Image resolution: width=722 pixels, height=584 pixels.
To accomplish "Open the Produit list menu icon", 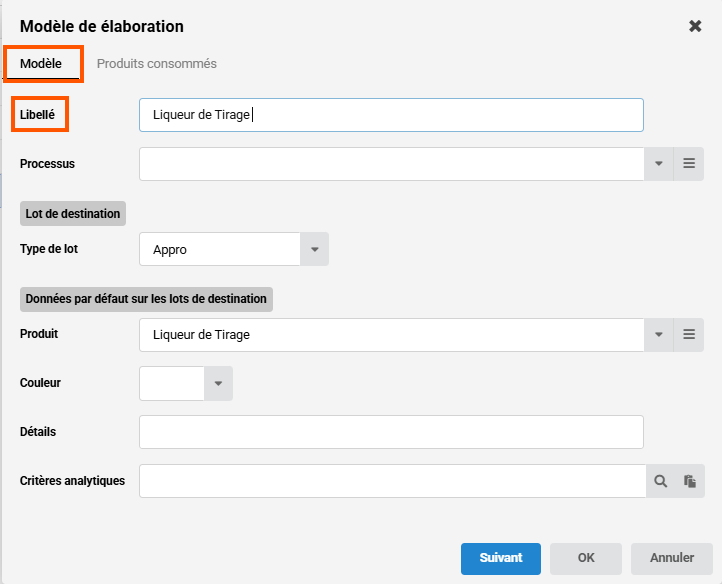I will 689,334.
